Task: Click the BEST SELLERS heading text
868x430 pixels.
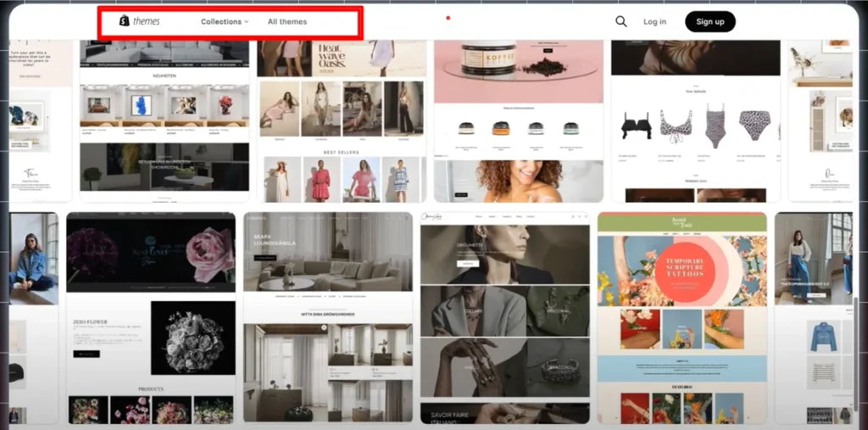Action: click(342, 152)
